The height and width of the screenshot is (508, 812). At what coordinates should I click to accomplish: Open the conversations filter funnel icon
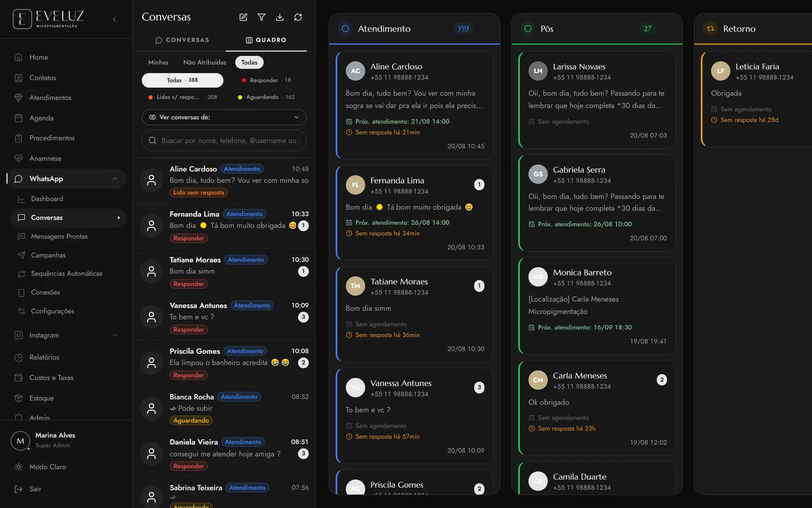coord(261,17)
